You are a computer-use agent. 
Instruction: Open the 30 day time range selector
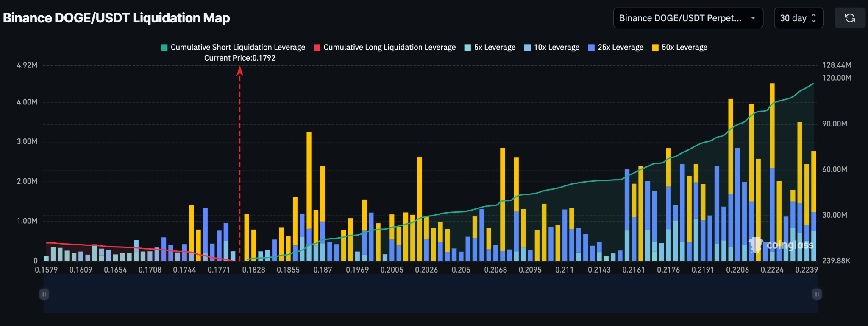point(793,18)
